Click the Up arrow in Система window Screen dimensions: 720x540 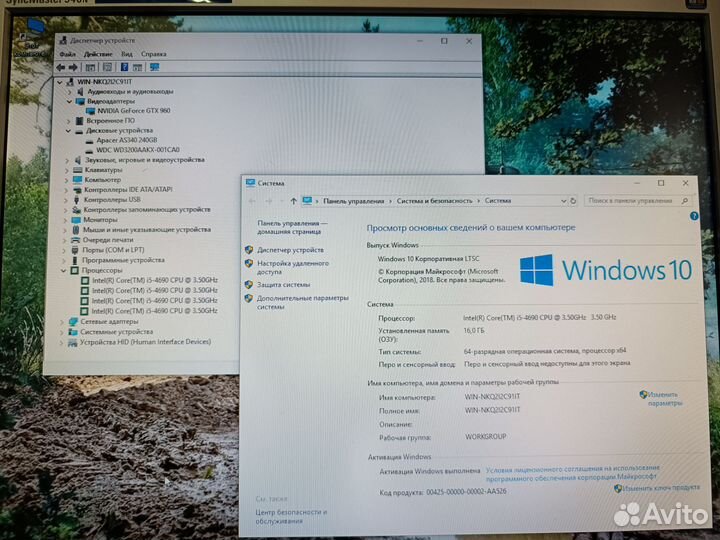293,201
